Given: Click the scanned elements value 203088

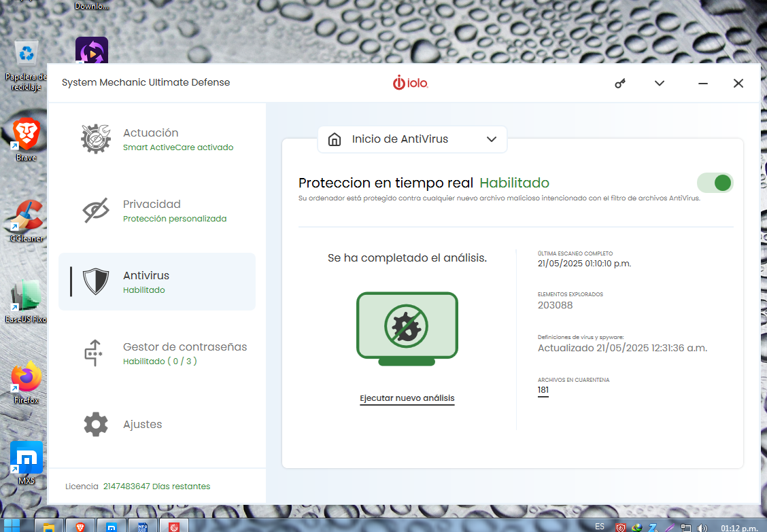Looking at the screenshot, I should [555, 305].
